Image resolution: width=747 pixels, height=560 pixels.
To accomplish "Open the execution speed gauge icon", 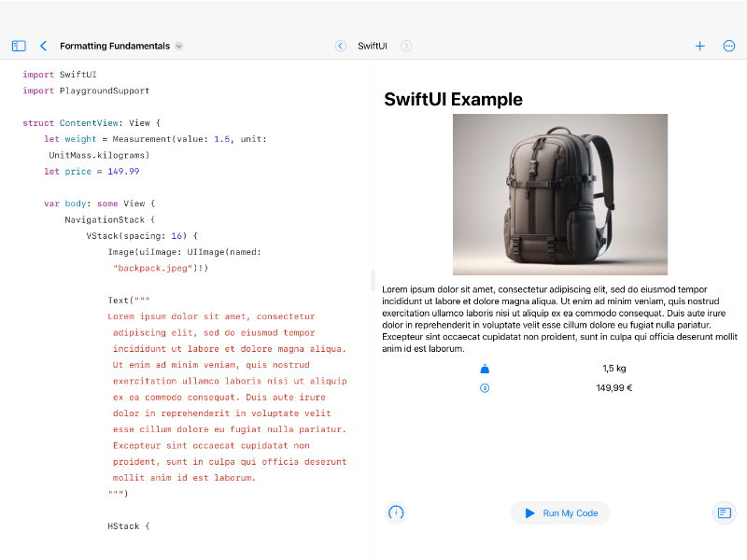I will (x=397, y=512).
